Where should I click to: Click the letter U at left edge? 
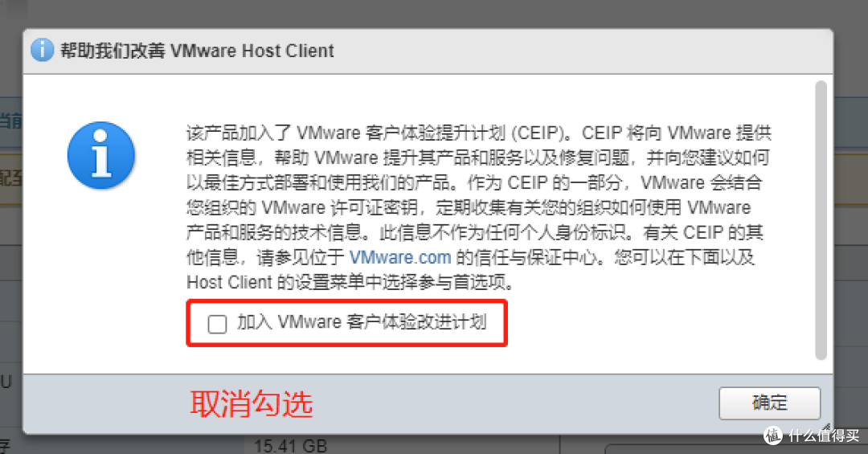(x=6, y=382)
